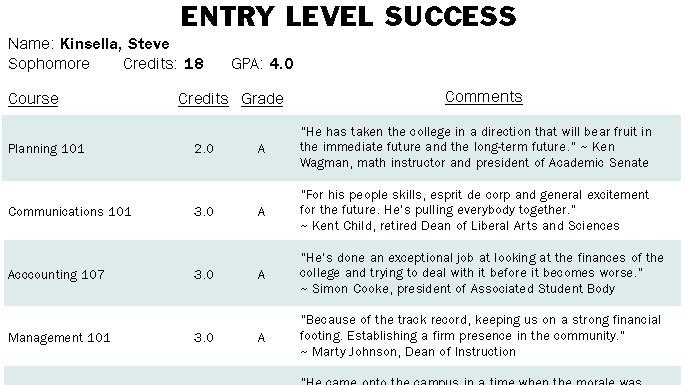
Task: Select the Accounting 107 course label
Action: (56, 274)
